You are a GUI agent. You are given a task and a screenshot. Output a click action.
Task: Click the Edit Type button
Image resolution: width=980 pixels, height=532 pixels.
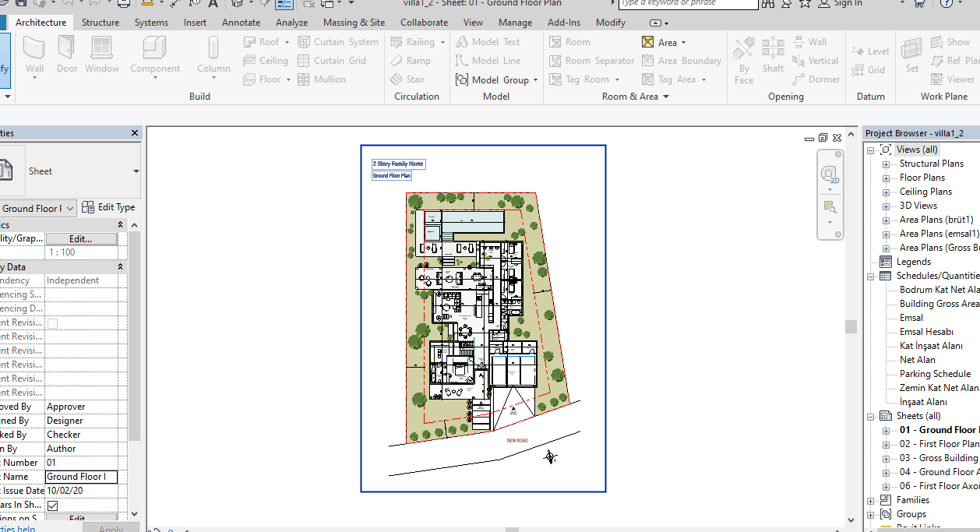[109, 207]
